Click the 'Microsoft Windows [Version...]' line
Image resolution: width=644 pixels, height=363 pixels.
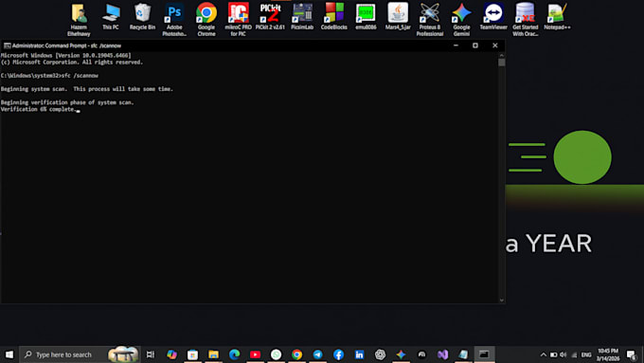[65, 56]
